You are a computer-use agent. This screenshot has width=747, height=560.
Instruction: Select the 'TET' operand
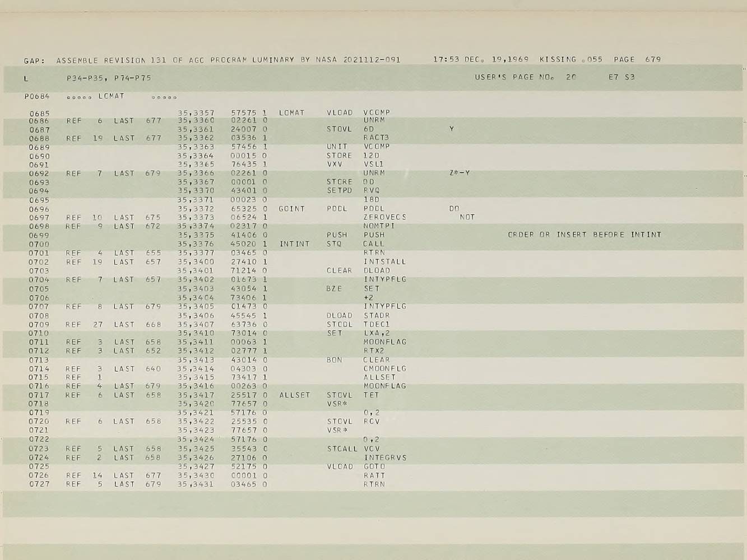pyautogui.click(x=371, y=395)
